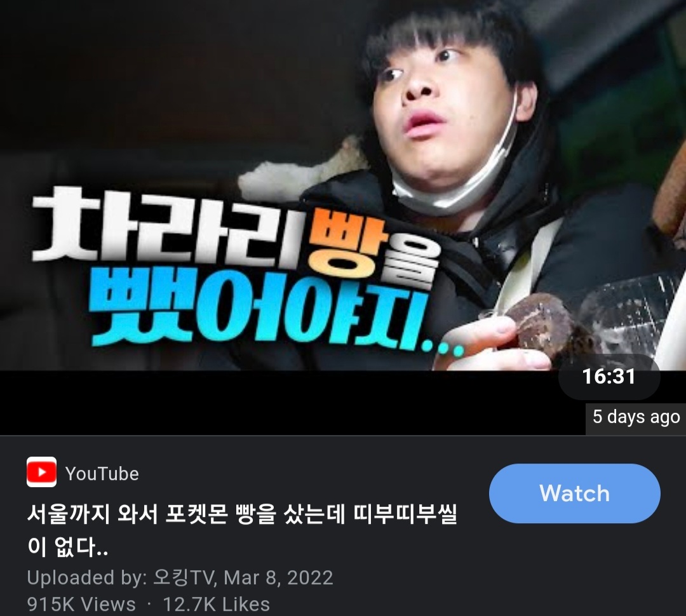
Task: Click the 915K Views count
Action: [81, 604]
